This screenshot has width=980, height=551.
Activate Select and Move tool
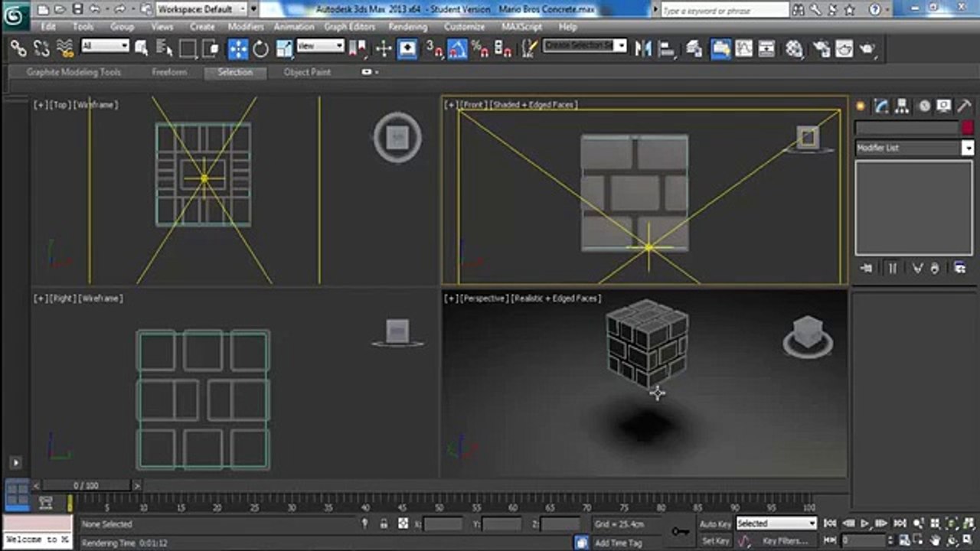pyautogui.click(x=238, y=49)
